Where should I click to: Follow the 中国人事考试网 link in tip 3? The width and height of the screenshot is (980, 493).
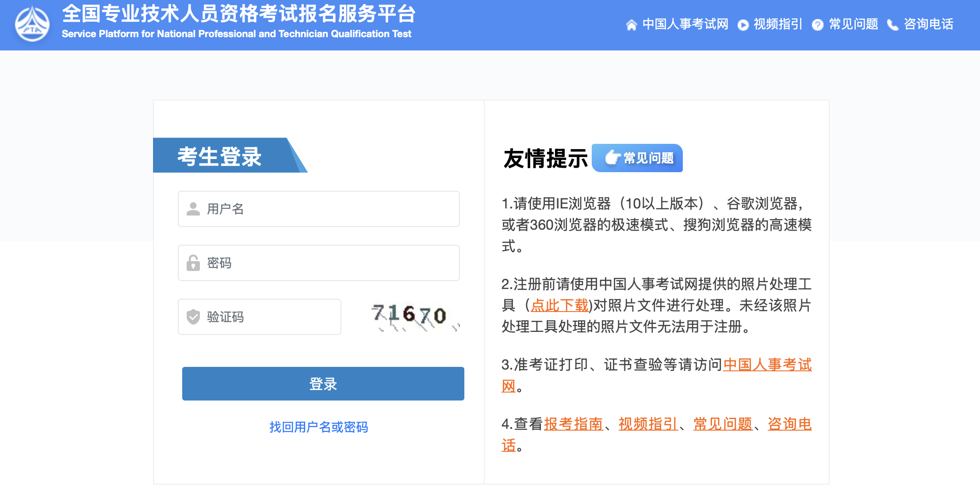click(767, 365)
